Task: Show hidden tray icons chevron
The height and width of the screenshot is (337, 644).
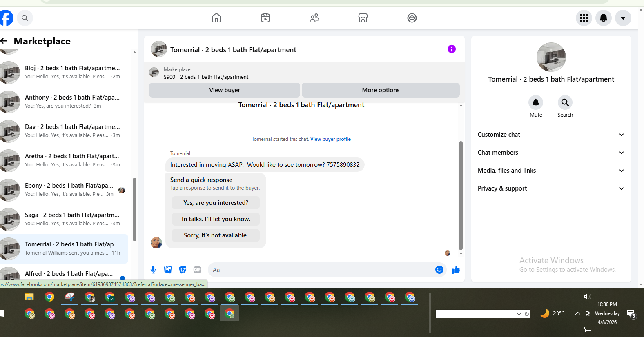Action: tap(577, 313)
